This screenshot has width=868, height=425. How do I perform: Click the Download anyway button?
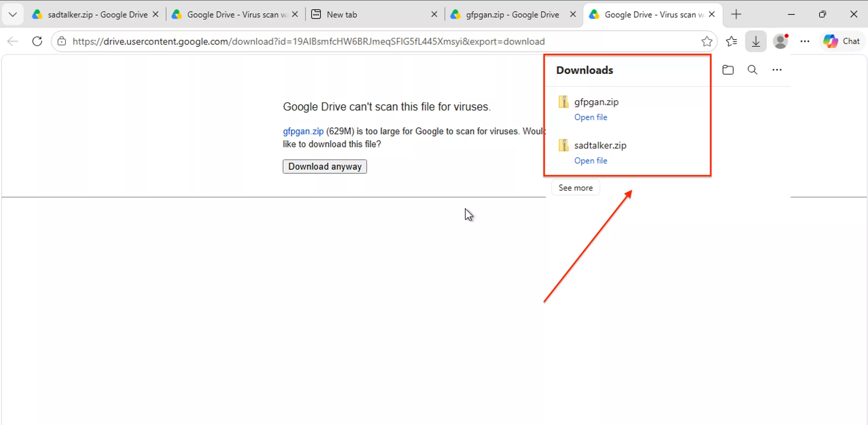pyautogui.click(x=325, y=166)
